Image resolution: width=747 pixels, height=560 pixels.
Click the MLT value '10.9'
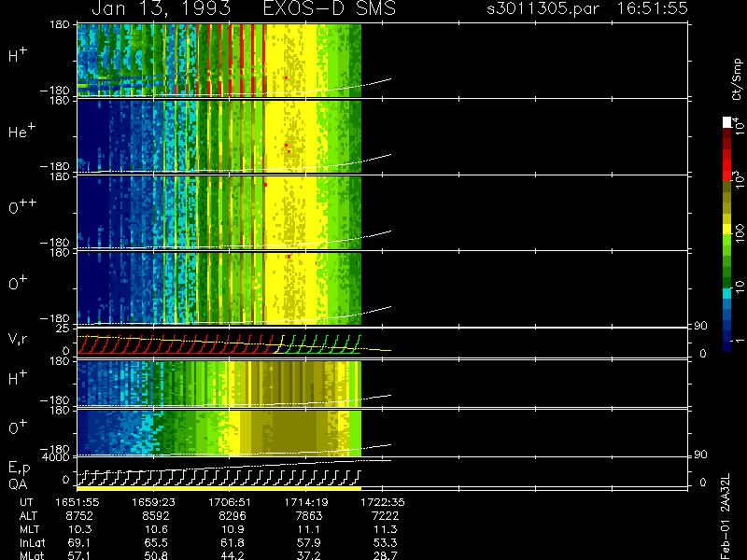click(x=233, y=529)
